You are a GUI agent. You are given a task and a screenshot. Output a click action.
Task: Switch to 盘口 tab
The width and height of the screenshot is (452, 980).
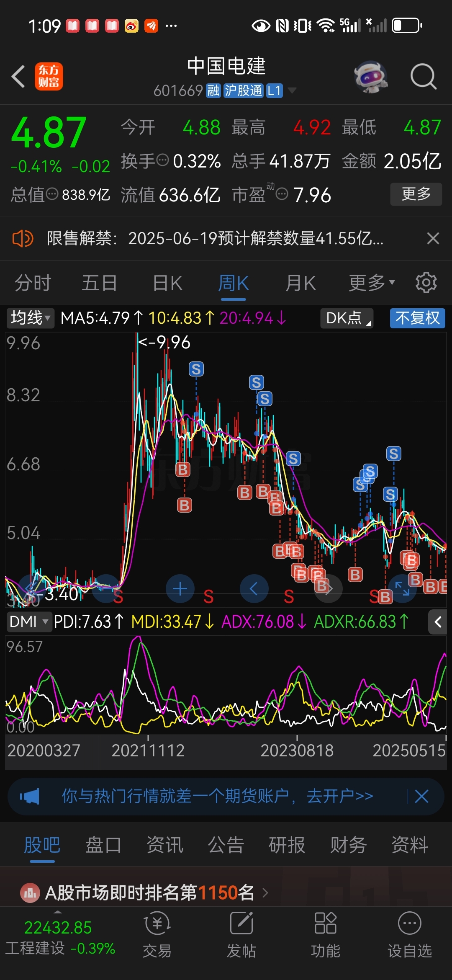pyautogui.click(x=103, y=845)
